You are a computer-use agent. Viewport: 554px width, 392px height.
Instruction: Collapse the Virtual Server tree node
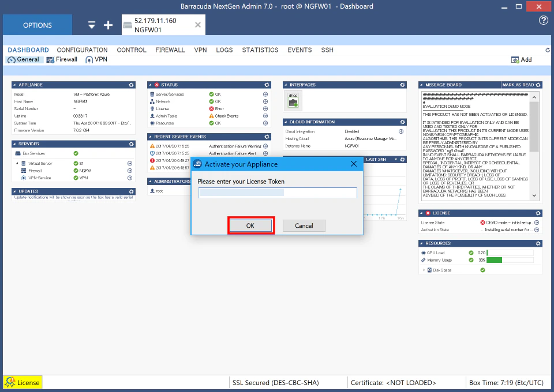(x=17, y=163)
